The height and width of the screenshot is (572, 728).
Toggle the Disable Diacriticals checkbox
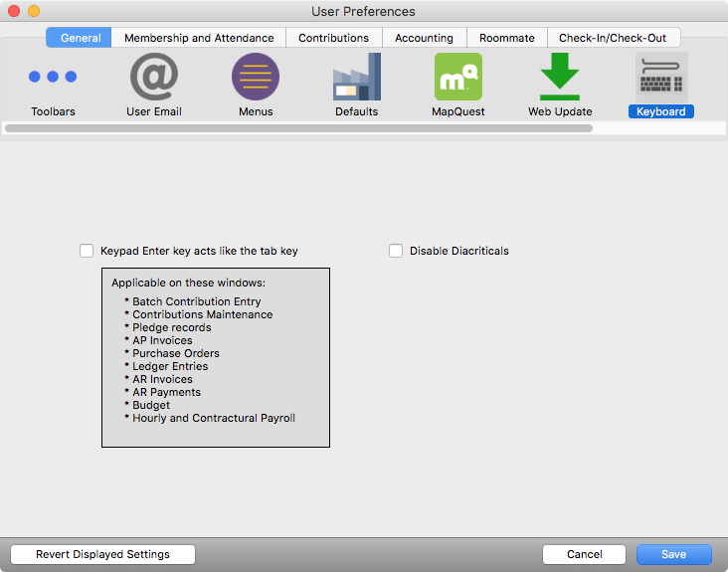396,251
